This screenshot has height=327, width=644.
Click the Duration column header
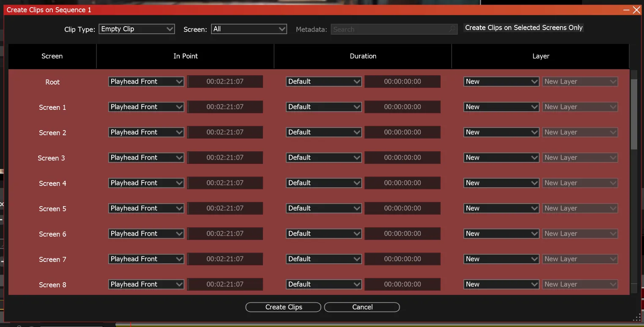pos(363,56)
